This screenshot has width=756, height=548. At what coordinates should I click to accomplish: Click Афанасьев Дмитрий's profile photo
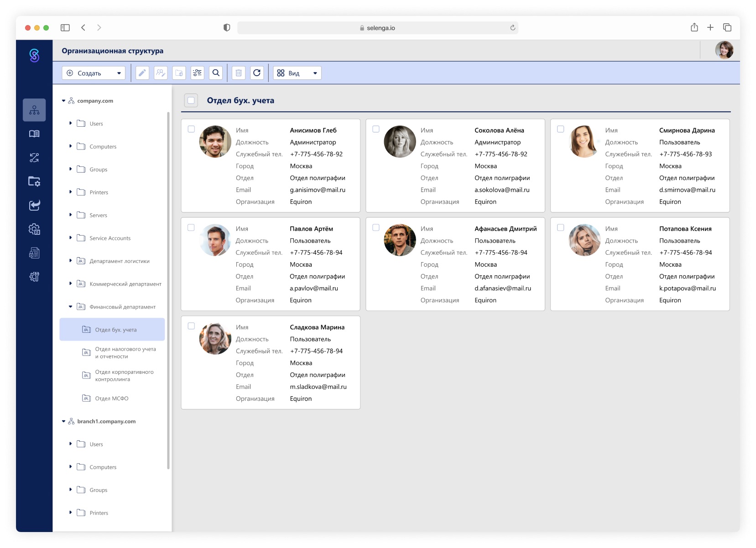point(400,240)
